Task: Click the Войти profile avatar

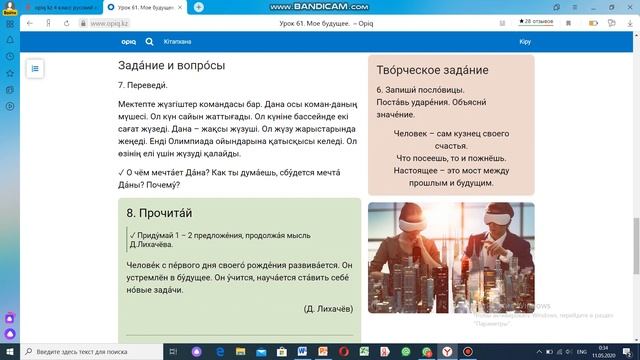Action: click(x=9, y=8)
